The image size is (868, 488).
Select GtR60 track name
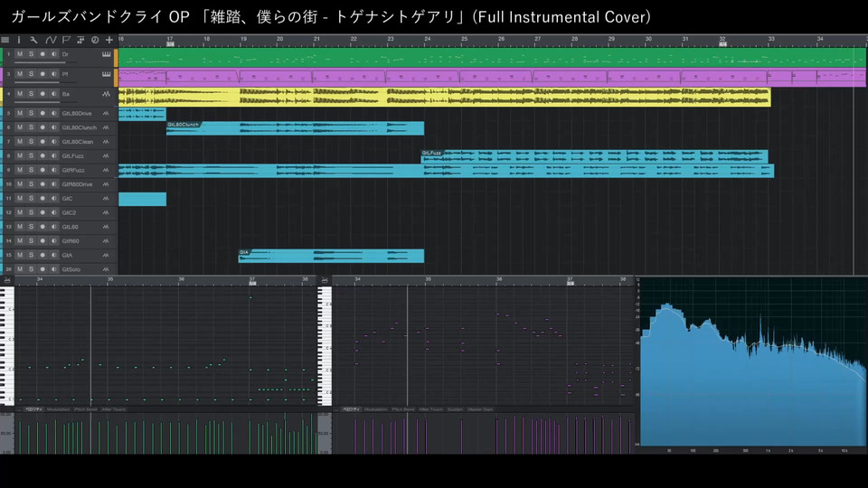(x=71, y=241)
